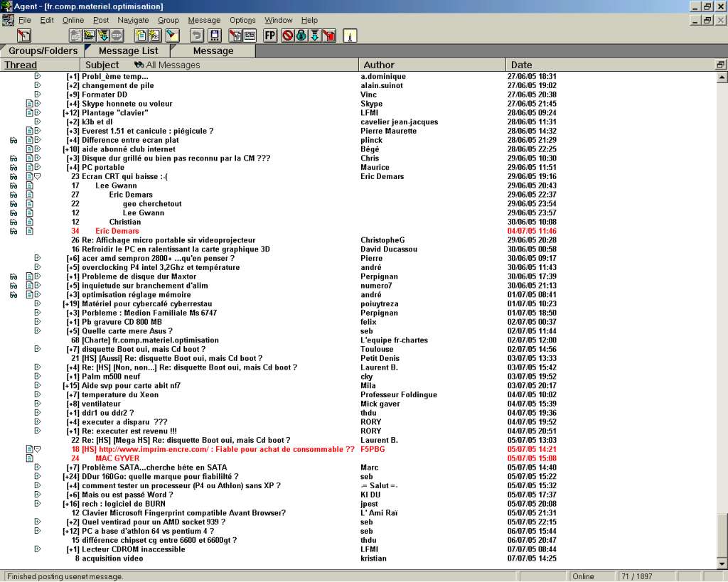Viewport: 728px width, 582px height.
Task: Click the red pen reply toolbar icon before keyboard icon
Action: 235,36
